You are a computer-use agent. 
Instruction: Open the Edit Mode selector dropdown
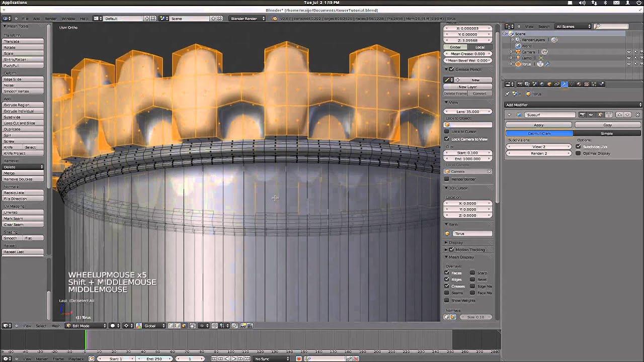86,326
